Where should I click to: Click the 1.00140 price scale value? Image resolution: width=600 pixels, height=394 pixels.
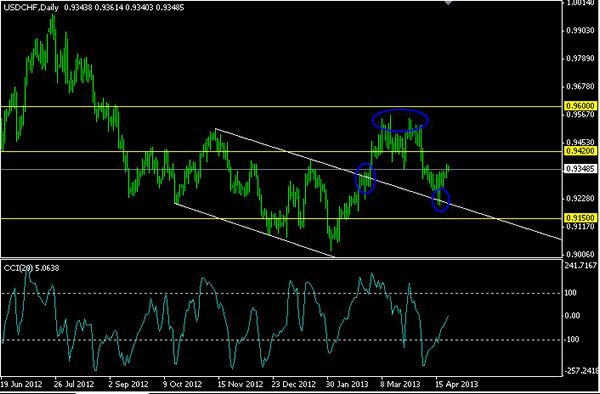coord(581,3)
